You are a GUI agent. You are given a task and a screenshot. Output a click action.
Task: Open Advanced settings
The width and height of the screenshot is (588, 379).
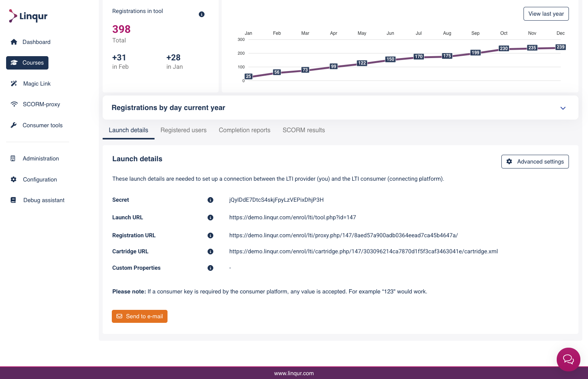tap(535, 162)
